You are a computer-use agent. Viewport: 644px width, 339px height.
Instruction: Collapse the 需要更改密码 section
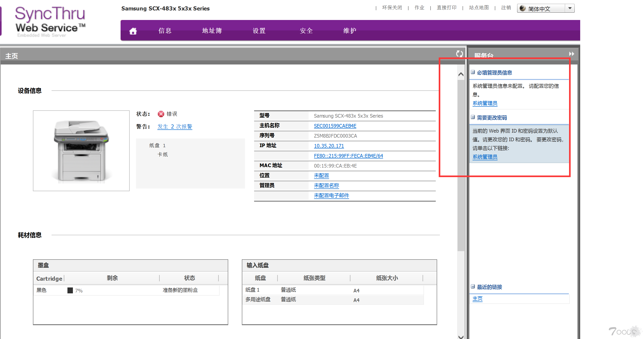(473, 117)
